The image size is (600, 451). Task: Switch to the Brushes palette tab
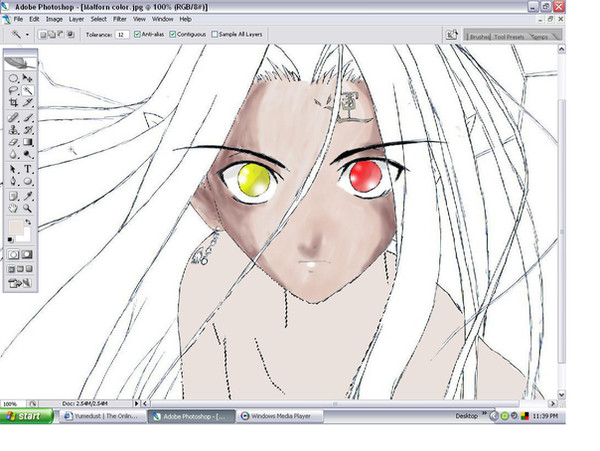(x=479, y=37)
